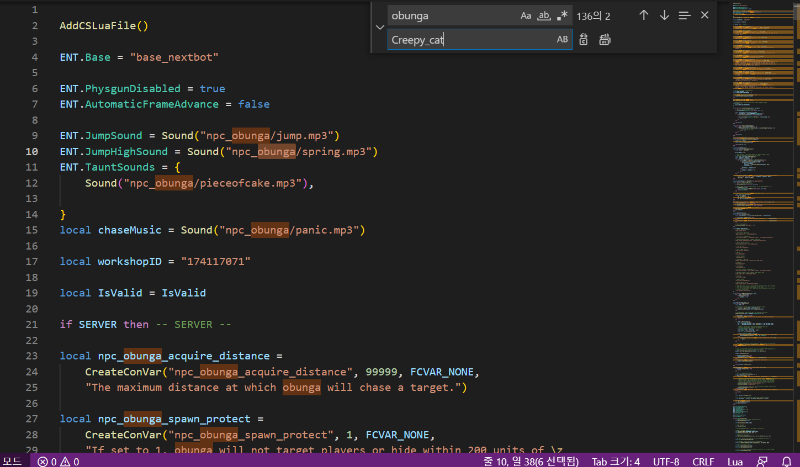Toggle Find in Selection icon

click(x=684, y=16)
